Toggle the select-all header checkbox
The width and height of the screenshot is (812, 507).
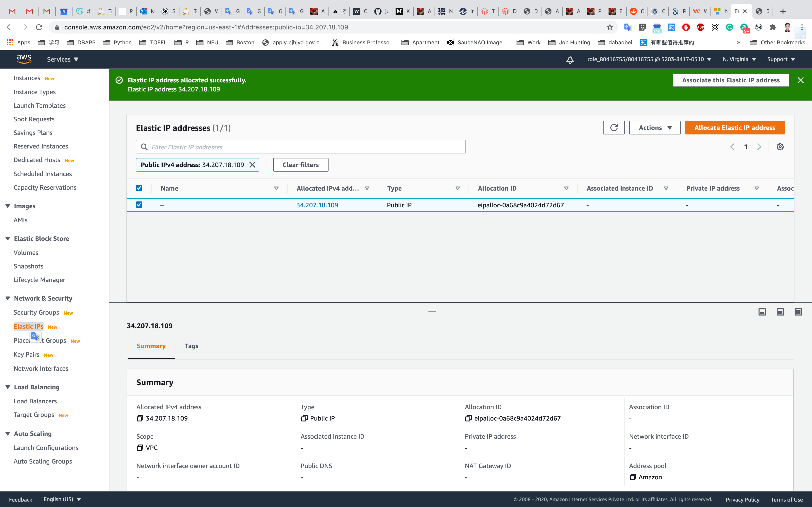coord(139,188)
